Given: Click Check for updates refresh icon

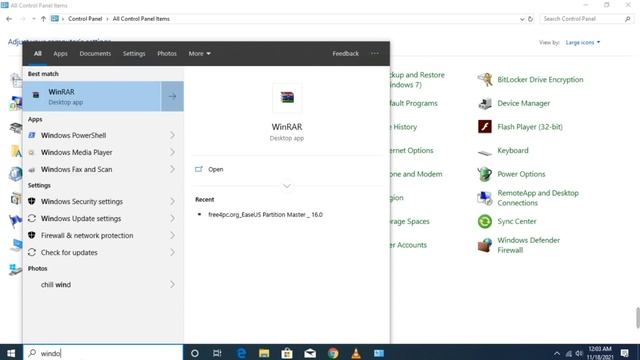Looking at the screenshot, I should point(32,252).
